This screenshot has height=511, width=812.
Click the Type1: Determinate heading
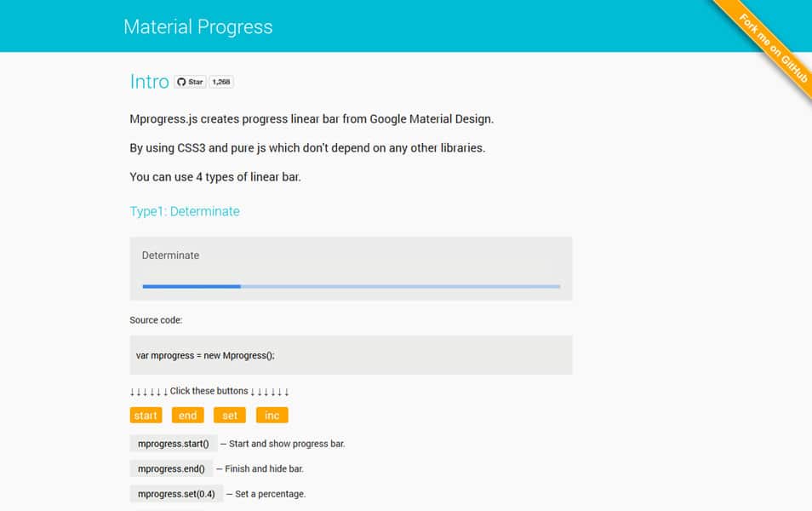click(x=186, y=211)
